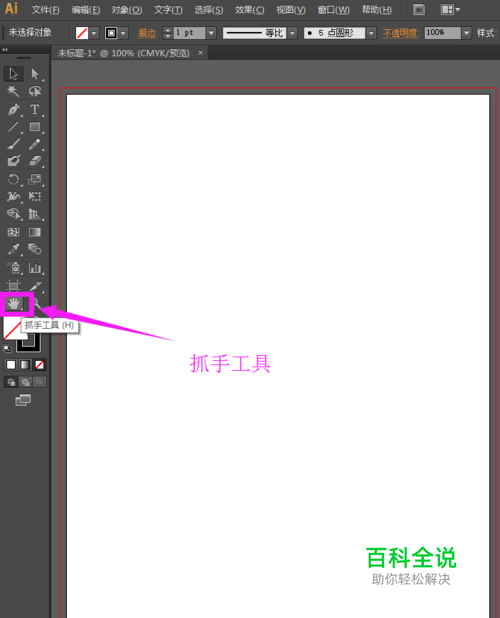Screen dimensions: 500x618
Task: Select the Selection tool (black arrow)
Action: pos(13,74)
